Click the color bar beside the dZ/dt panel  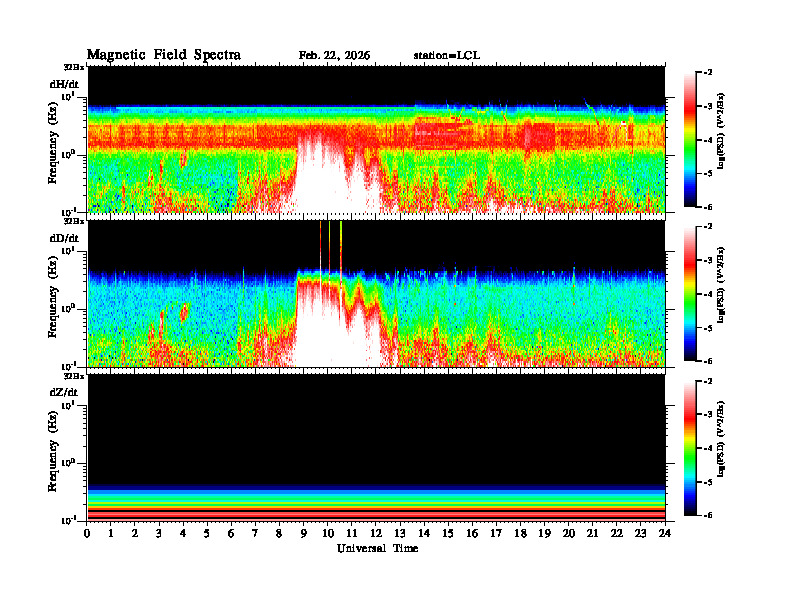[690, 448]
